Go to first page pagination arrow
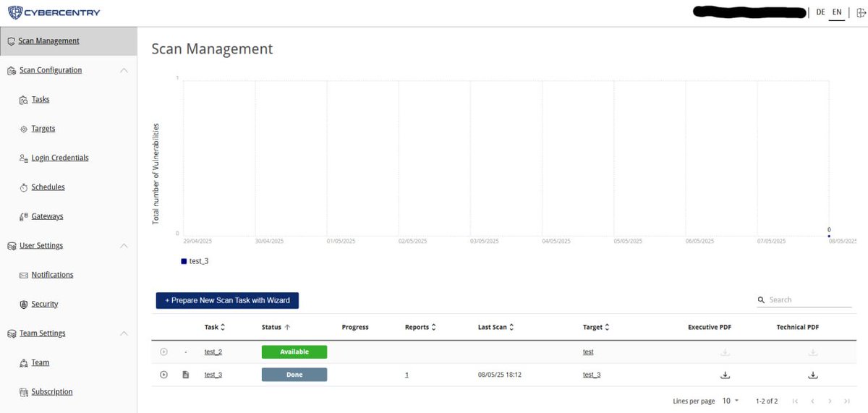Screen dimensions: 868x413 click(795, 401)
